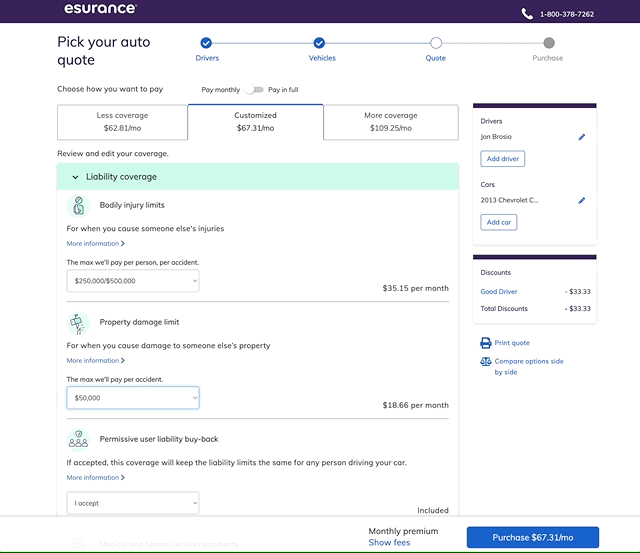Viewport: 640px width, 553px height.
Task: Go to the Vehicles step label
Action: (x=322, y=58)
